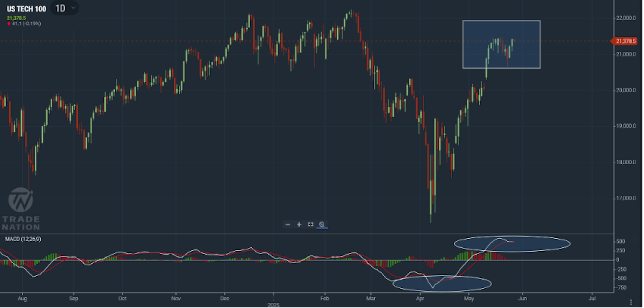Click the 18,000.0 price axis label
The image size is (644, 308).
(x=626, y=162)
